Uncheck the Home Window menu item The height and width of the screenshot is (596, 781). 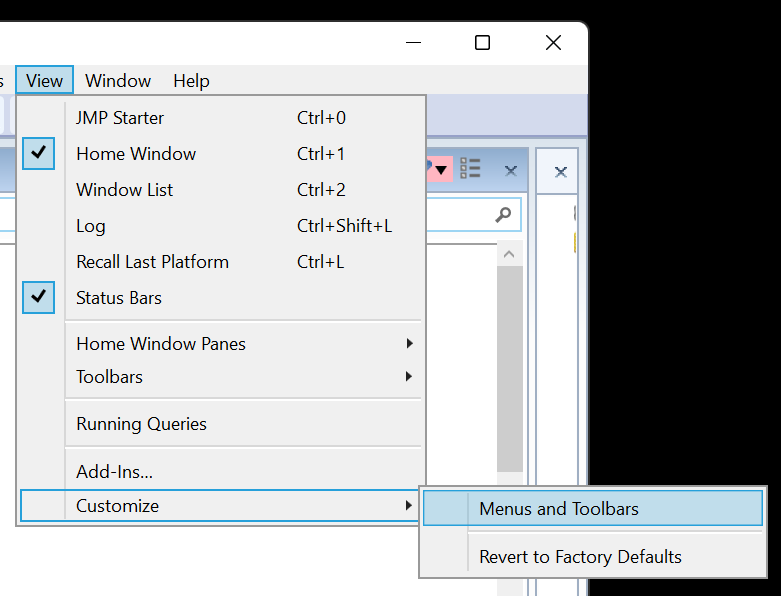point(135,154)
